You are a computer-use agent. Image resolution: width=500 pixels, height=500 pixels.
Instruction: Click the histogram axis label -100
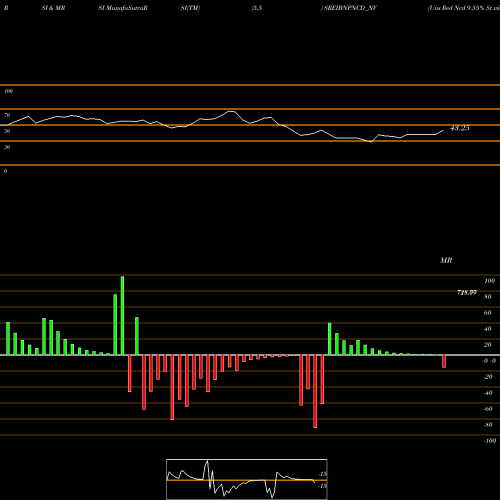pos(490,441)
